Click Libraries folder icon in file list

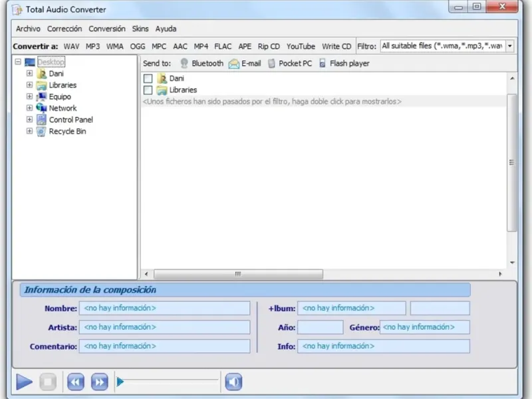point(162,90)
